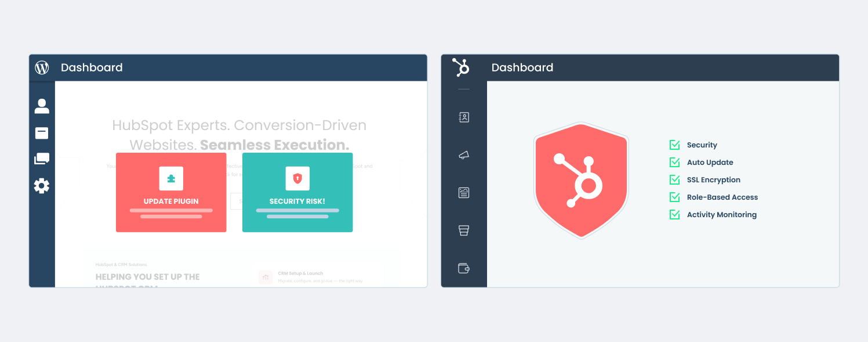The image size is (868, 342).
Task: Uncheck the Auto Update checkbox
Action: tap(674, 162)
